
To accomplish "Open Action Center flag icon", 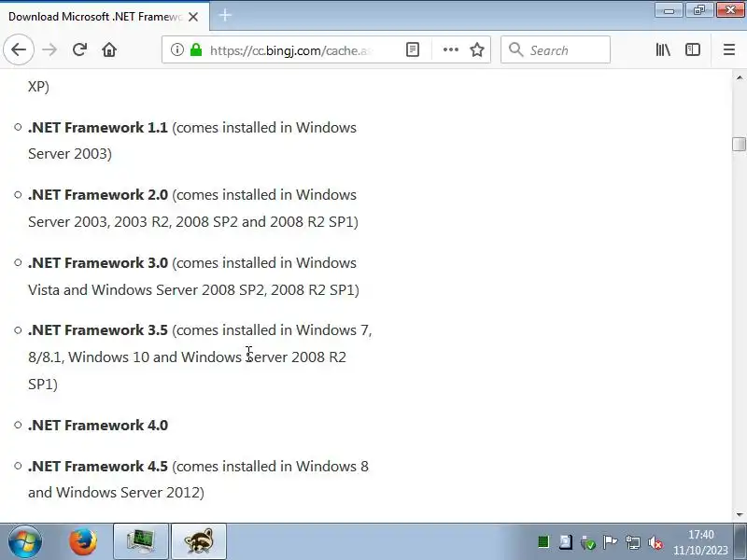I will (x=610, y=542).
